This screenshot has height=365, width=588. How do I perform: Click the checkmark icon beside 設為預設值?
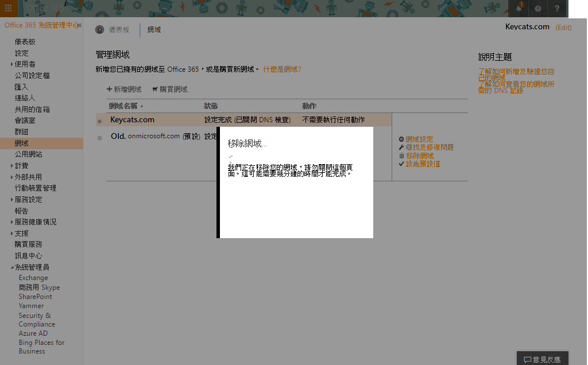pos(401,164)
